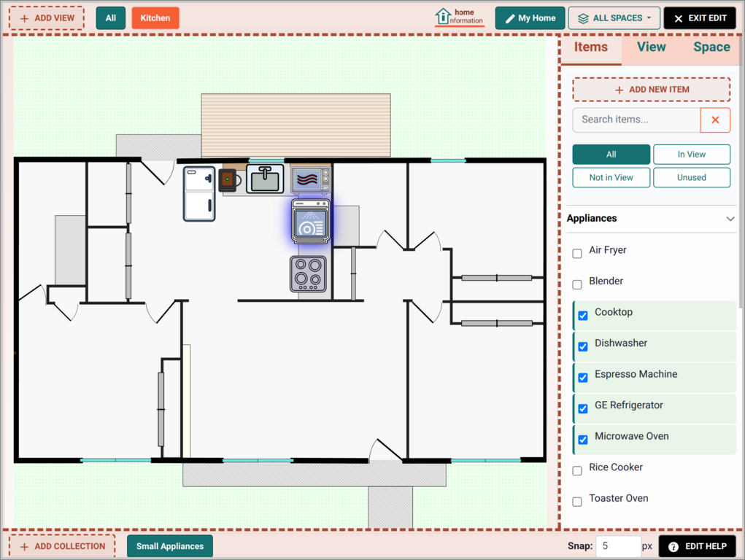The width and height of the screenshot is (745, 560).
Task: Open the Small Appliances collection
Action: coord(169,546)
